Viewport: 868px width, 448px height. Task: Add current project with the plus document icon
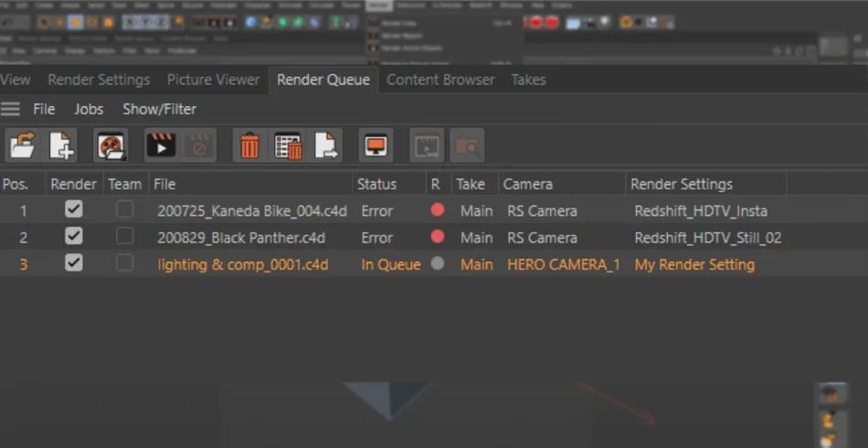click(x=61, y=145)
